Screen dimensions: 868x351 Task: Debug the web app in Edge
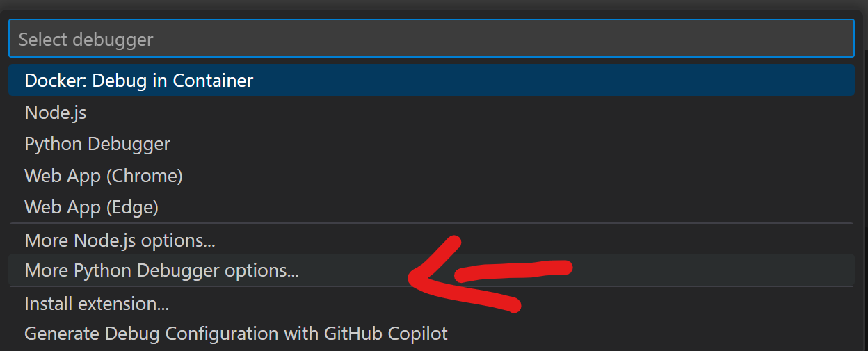click(92, 207)
